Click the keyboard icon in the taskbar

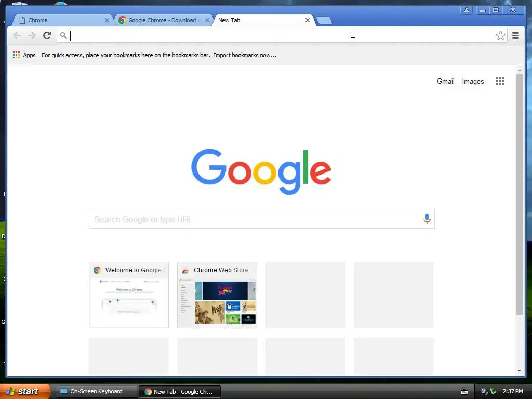click(x=464, y=392)
